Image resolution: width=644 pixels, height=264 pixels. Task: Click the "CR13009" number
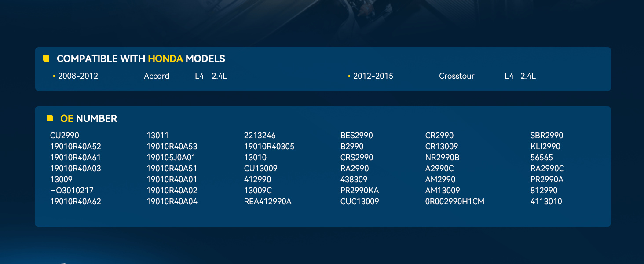pos(442,147)
